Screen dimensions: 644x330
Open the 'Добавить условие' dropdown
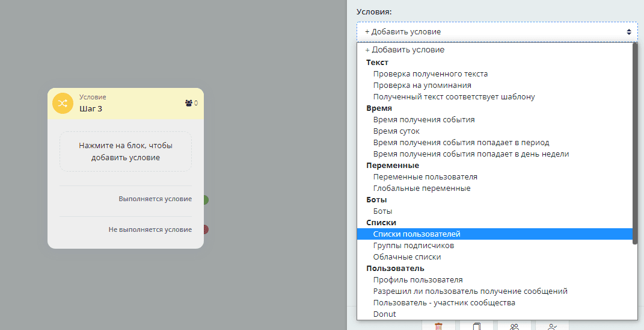(x=497, y=31)
